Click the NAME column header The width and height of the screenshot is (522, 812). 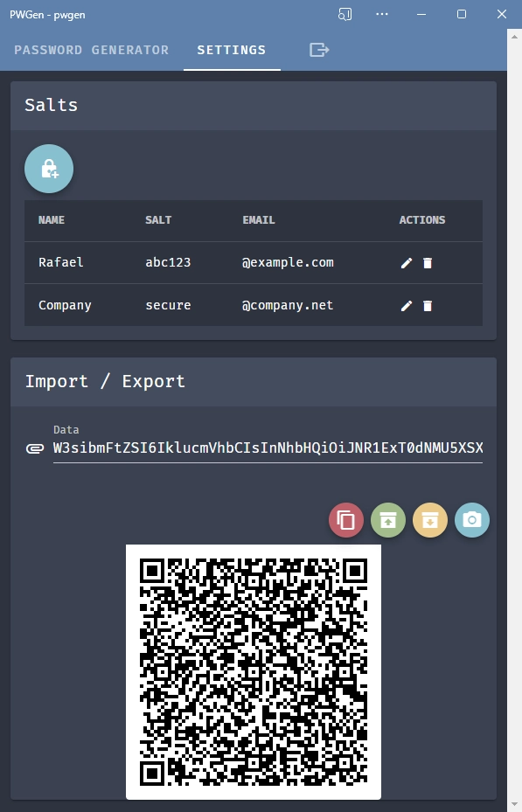click(52, 220)
